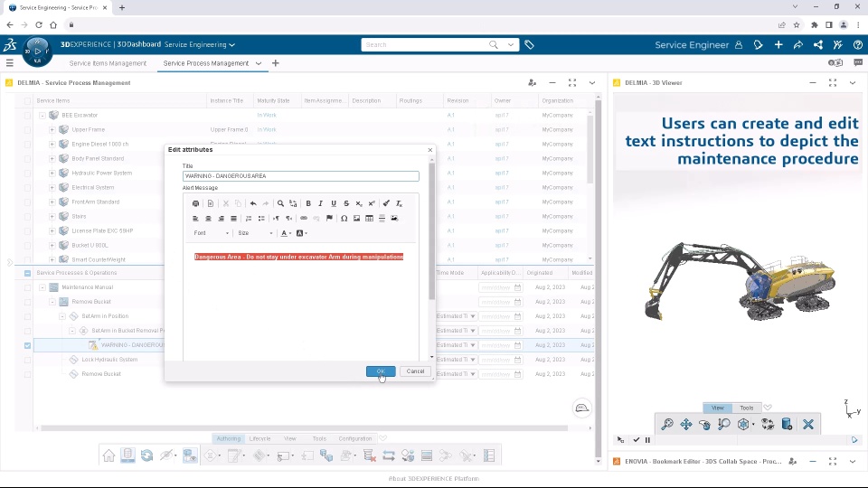This screenshot has height=488, width=868.
Task: Switch to the Lifecycle toolbar tab
Action: click(x=259, y=439)
